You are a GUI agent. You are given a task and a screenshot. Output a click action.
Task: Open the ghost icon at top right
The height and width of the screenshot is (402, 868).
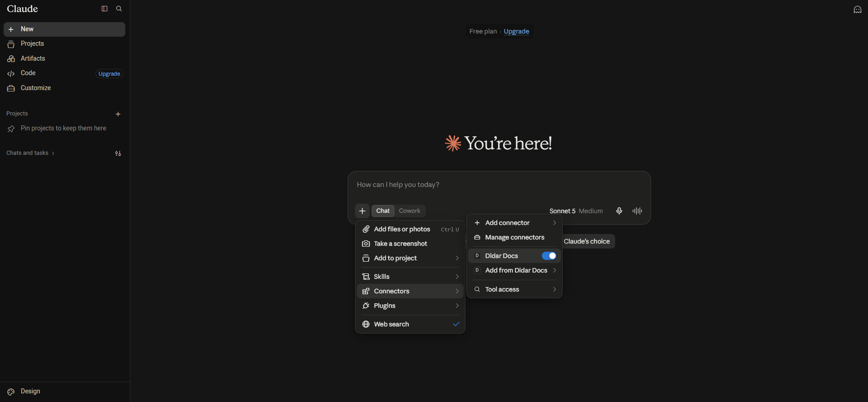click(x=857, y=10)
